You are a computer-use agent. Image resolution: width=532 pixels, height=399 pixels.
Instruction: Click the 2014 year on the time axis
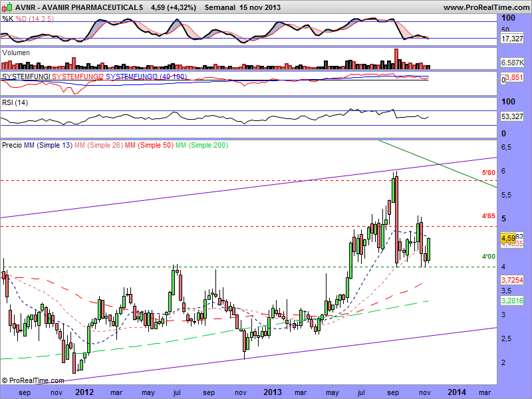456,392
